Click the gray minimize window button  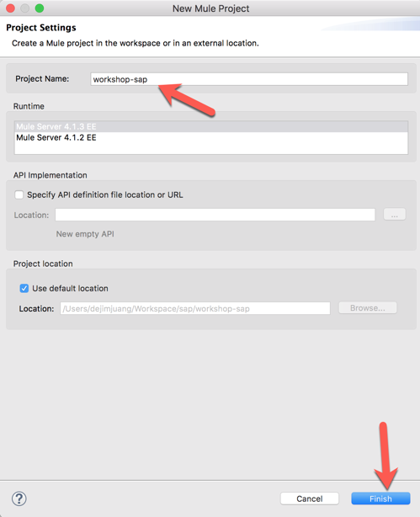click(25, 8)
